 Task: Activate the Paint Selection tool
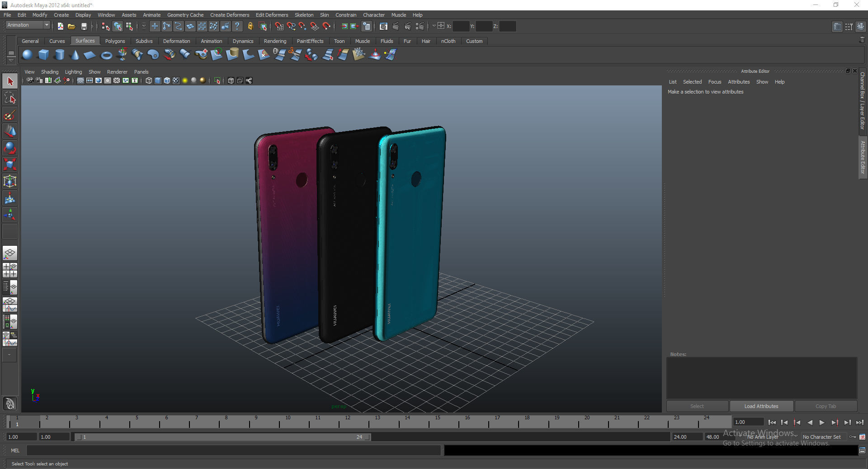(10, 115)
